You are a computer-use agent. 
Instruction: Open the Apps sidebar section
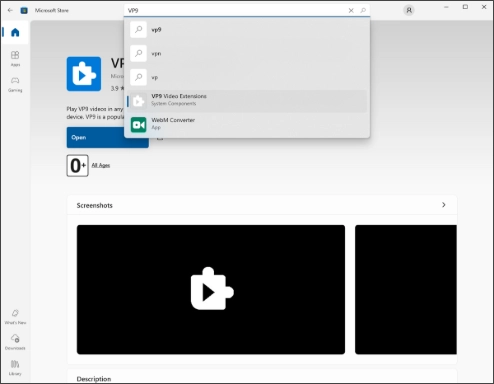click(15, 58)
